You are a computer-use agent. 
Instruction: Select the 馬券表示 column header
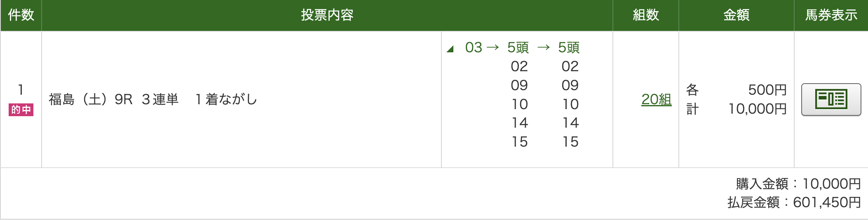[x=831, y=15]
